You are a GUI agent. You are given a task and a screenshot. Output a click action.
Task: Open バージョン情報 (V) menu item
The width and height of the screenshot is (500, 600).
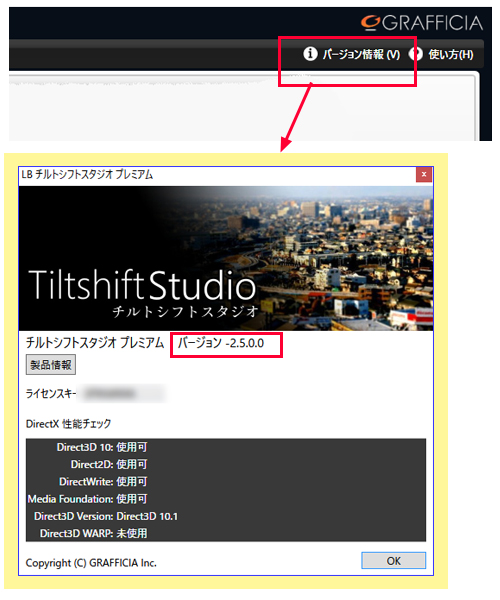point(352,54)
